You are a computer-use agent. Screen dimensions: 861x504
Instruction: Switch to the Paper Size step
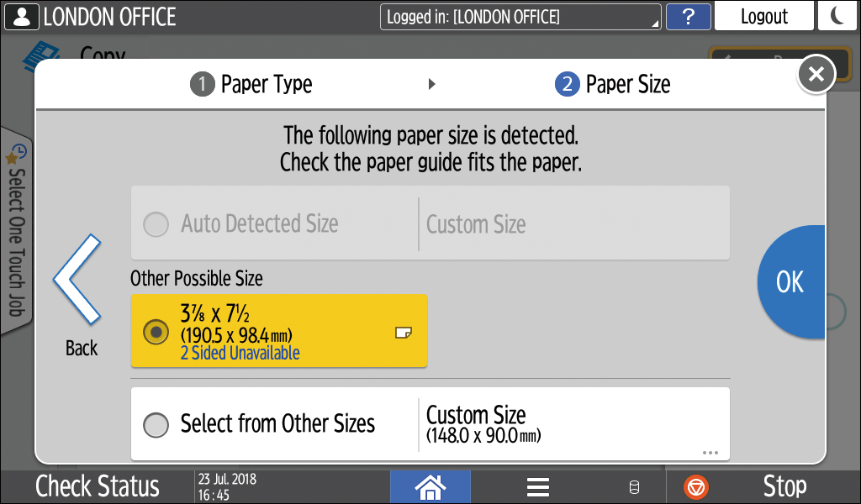click(612, 84)
